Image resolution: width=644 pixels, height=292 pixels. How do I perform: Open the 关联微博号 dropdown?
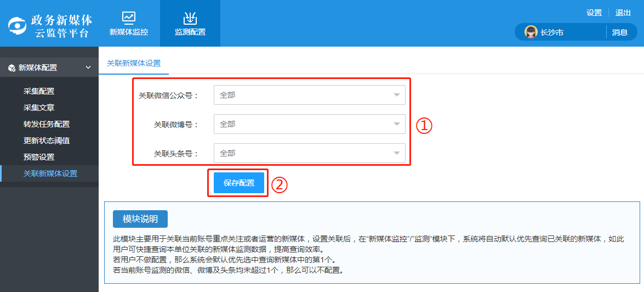coord(309,124)
